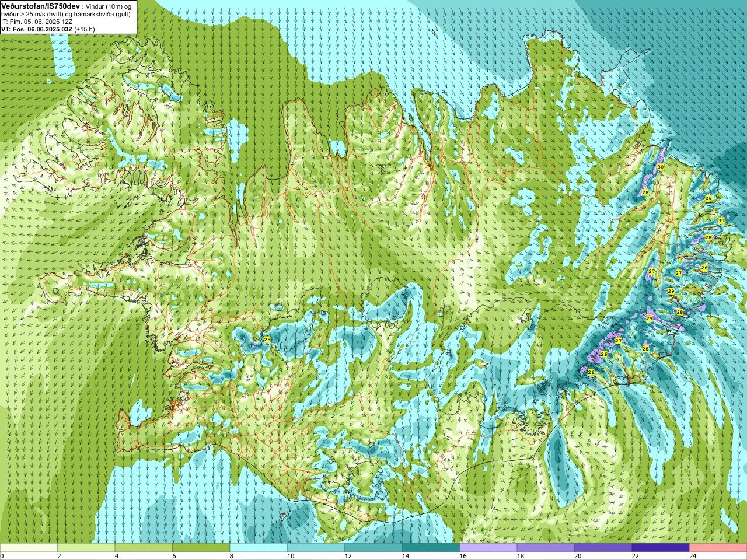Click the 'Veðurstofan/IS750dev' title text
The height and width of the screenshot is (560, 747).
40,6
